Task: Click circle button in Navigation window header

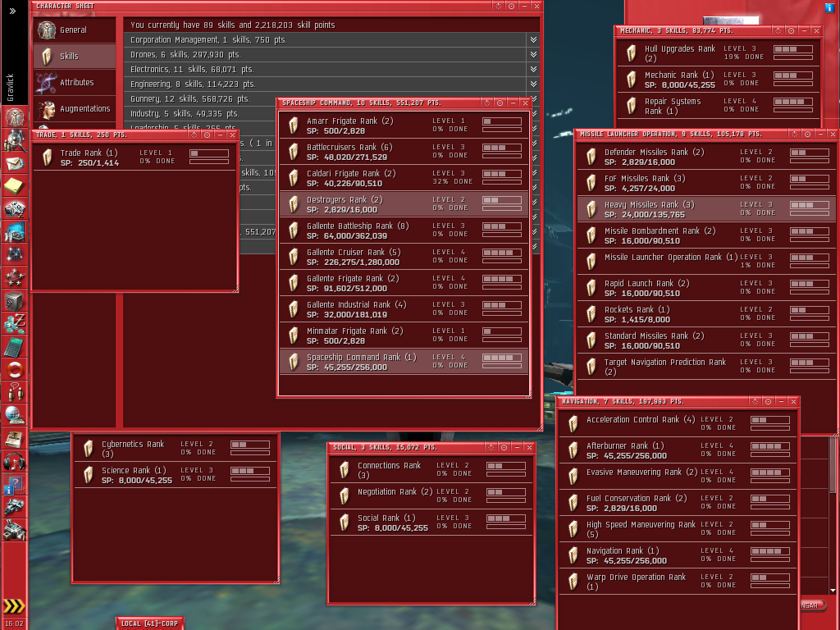Action: point(768,401)
